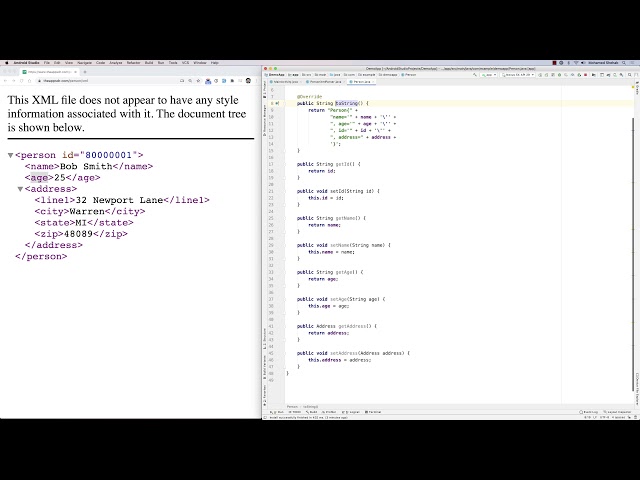The width and height of the screenshot is (640, 480).
Task: Go to browser home page
Action: point(29,81)
